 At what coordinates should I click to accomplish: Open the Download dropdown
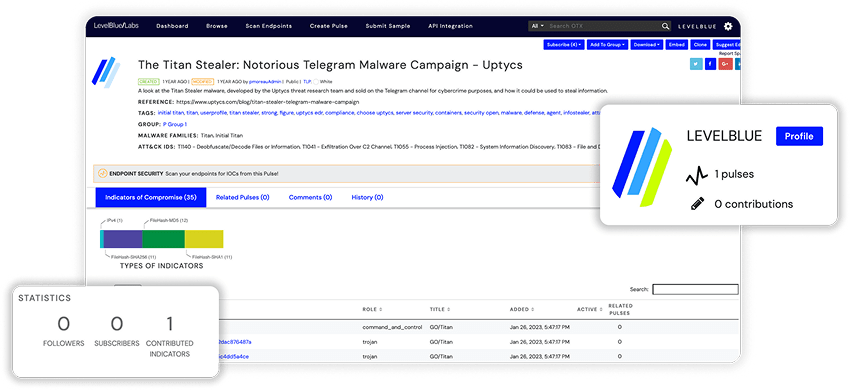coord(647,44)
